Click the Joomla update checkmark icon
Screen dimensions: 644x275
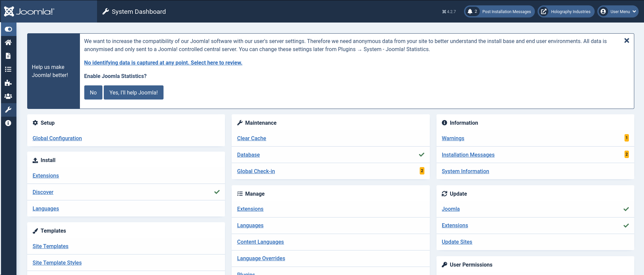(x=626, y=209)
